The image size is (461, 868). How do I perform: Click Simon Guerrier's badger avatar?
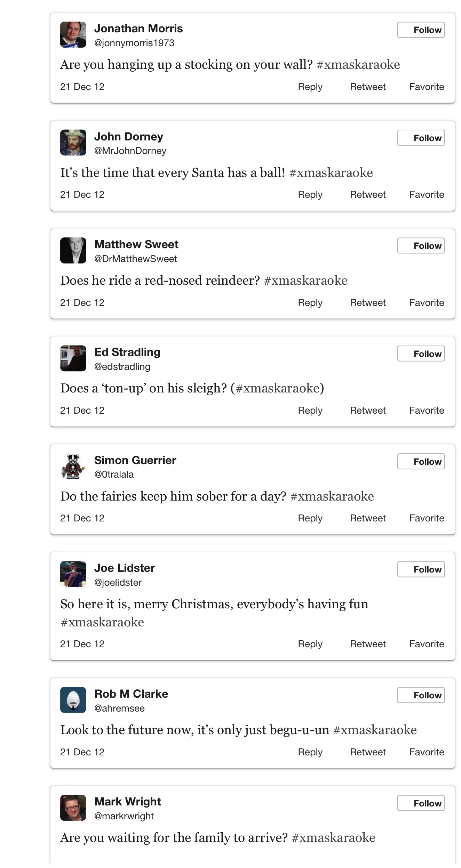tap(73, 466)
